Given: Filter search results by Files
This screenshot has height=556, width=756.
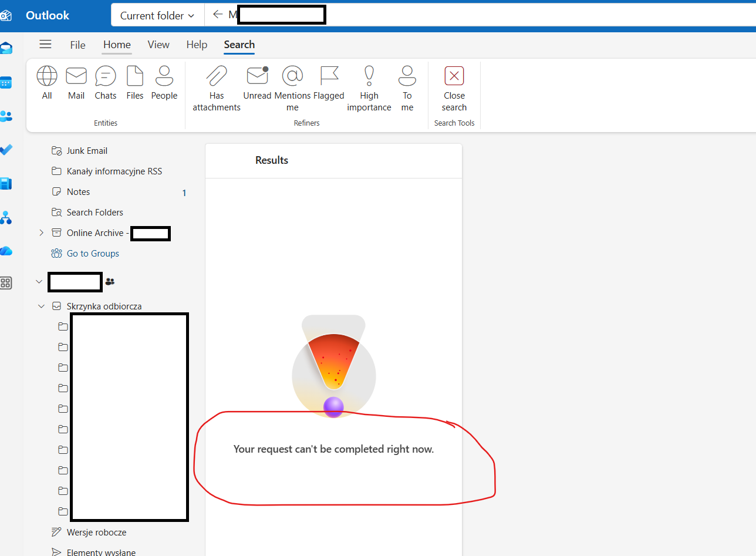Looking at the screenshot, I should coord(135,83).
